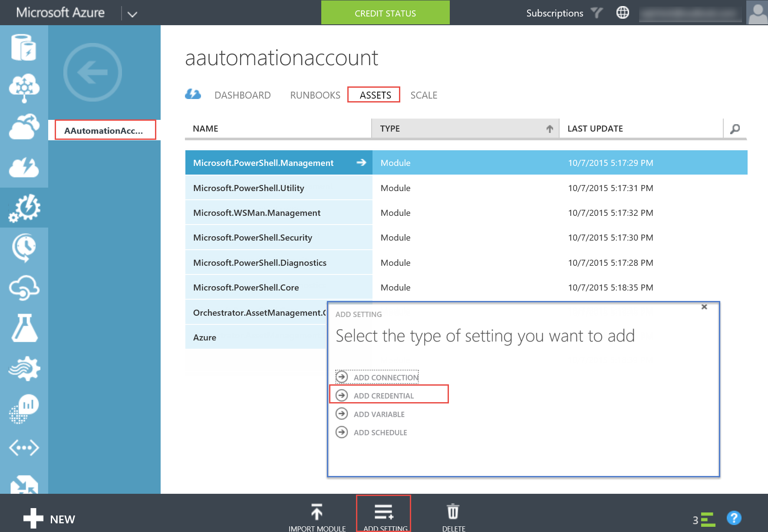This screenshot has height=532, width=768.
Task: Select the Azure module row
Action: click(x=256, y=337)
